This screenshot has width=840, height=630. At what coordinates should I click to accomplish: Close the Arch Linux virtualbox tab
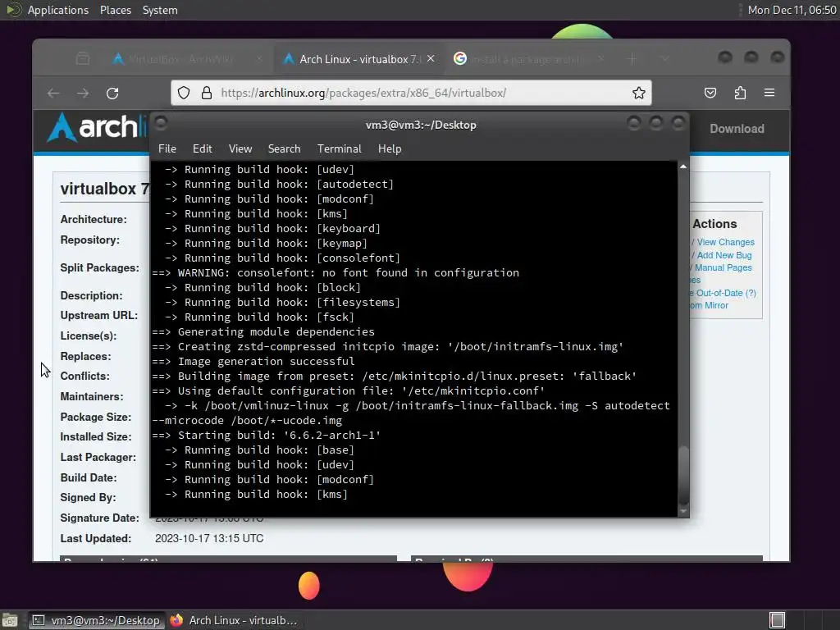click(x=431, y=59)
